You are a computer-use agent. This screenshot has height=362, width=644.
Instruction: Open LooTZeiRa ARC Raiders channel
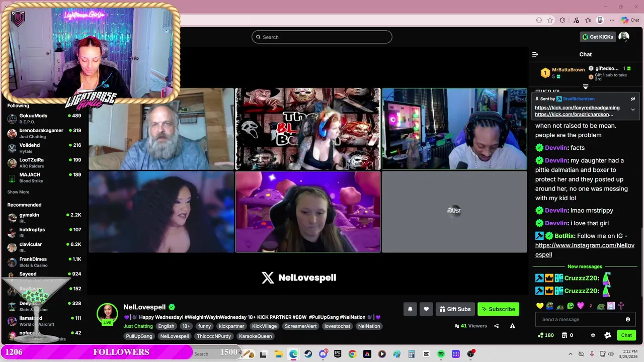click(x=44, y=162)
